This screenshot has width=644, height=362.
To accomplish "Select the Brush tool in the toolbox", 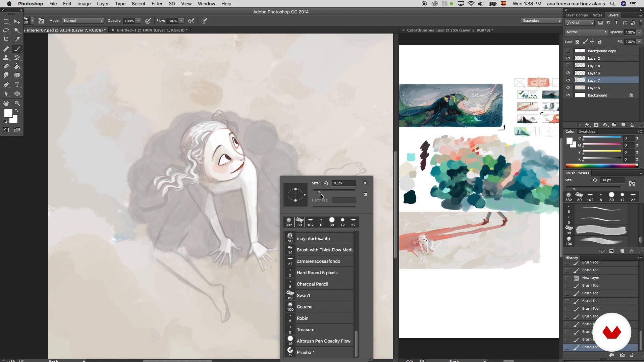I will 17,49.
